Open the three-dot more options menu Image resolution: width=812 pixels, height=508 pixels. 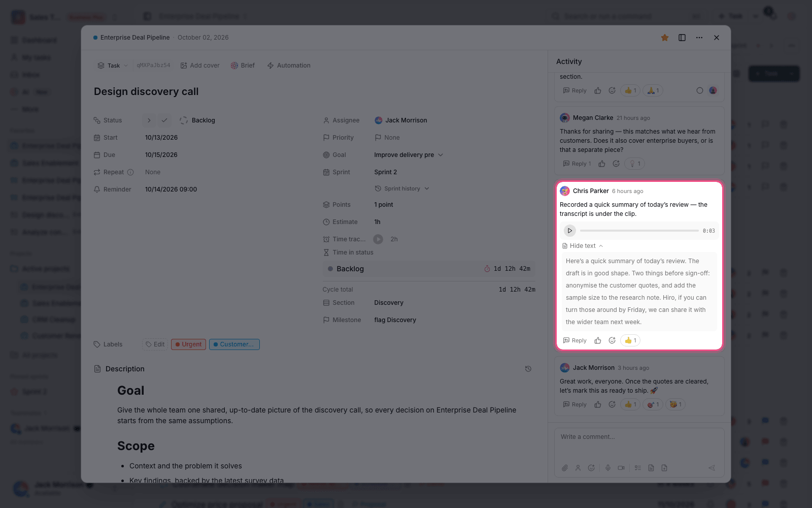pos(699,38)
